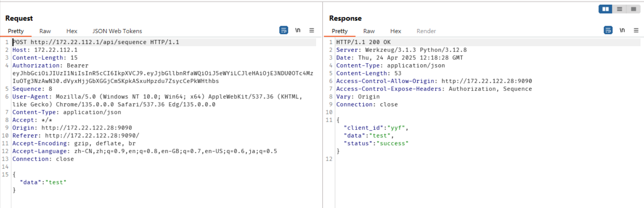Click the "data":"test" request body line

click(x=43, y=182)
